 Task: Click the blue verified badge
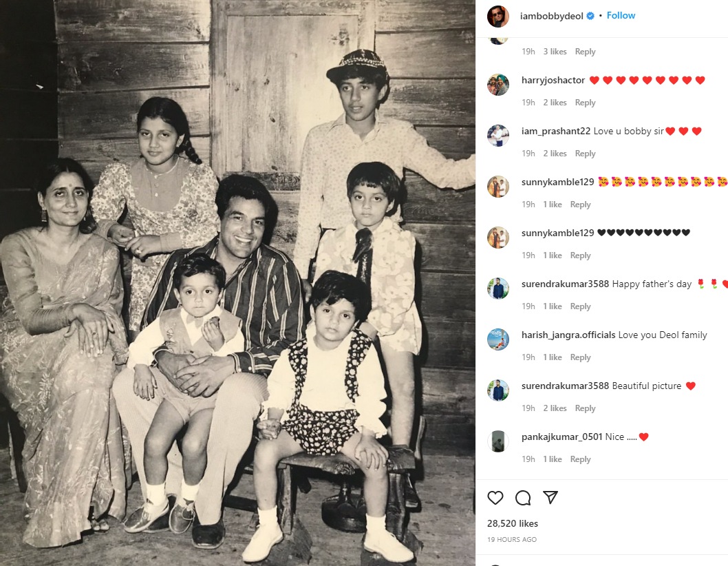pos(590,16)
